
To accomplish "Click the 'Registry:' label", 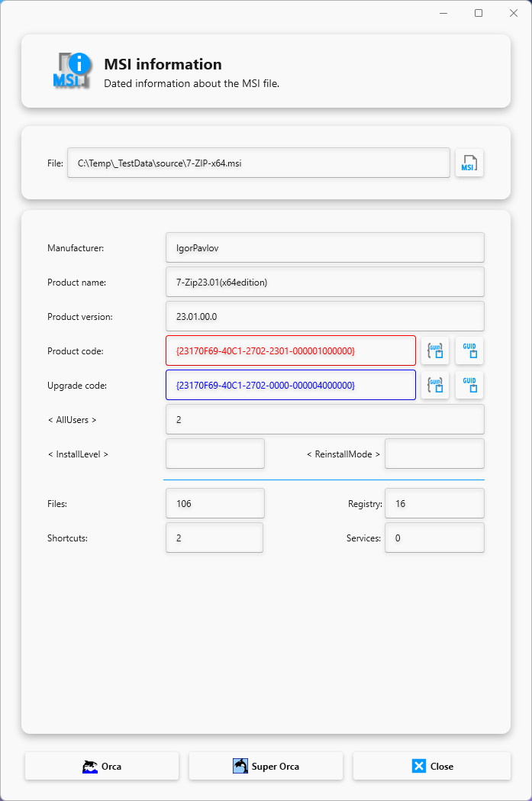I will pos(365,504).
